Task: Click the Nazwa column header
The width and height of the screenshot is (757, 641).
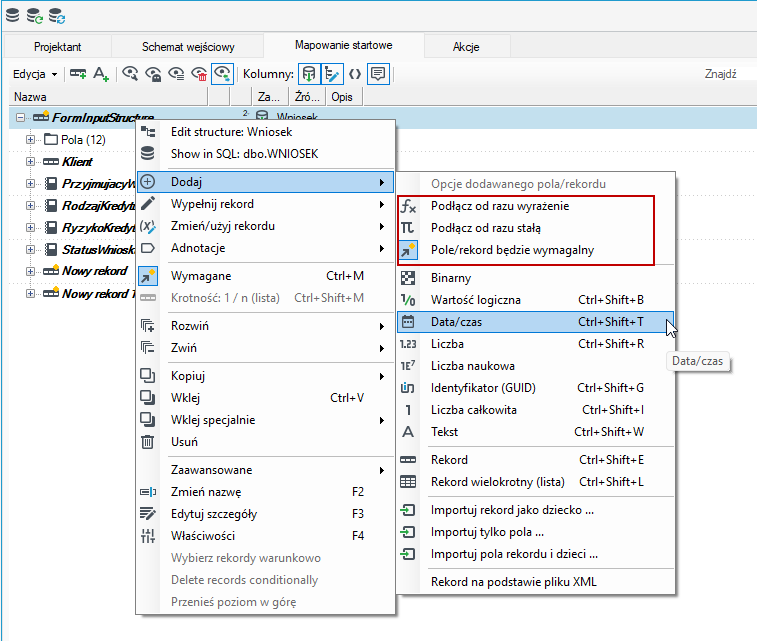Action: pyautogui.click(x=108, y=97)
